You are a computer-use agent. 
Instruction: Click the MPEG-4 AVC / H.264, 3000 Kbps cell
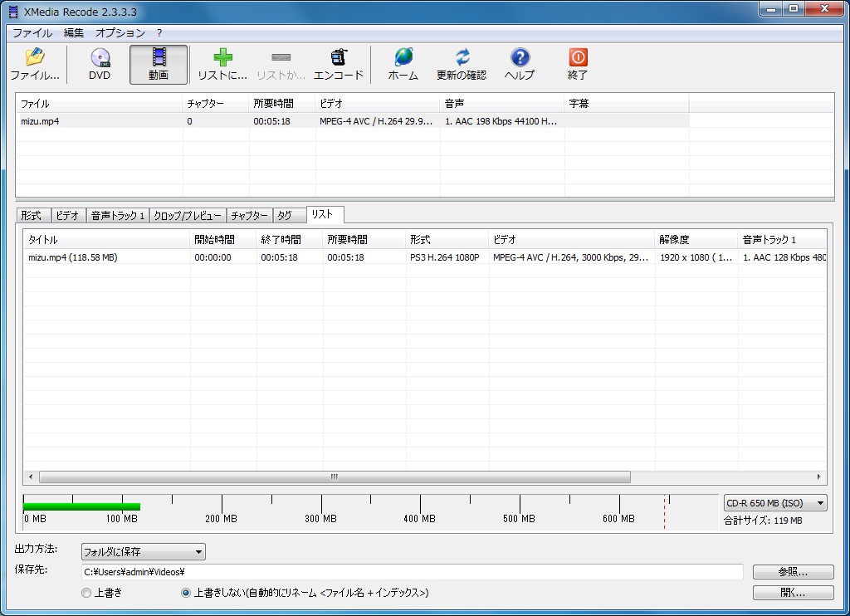572,257
